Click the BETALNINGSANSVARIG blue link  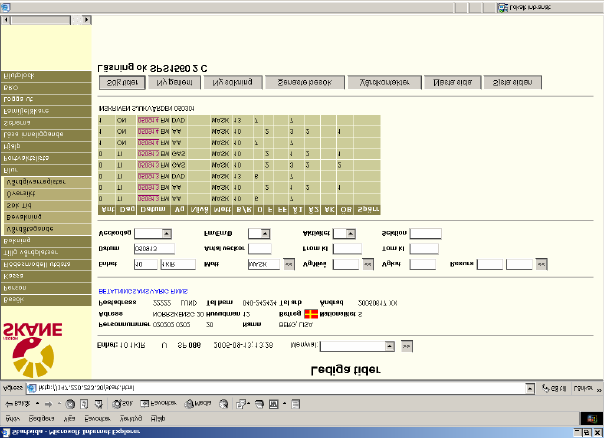coord(143,291)
